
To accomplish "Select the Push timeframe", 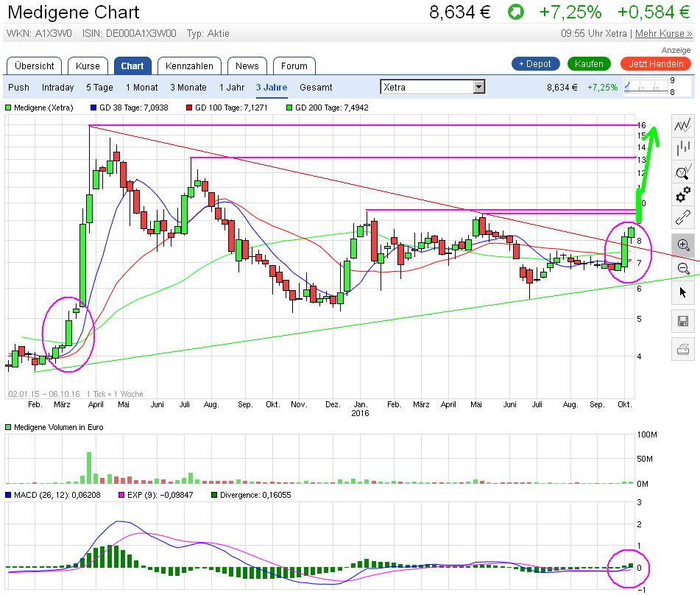I will coord(18,88).
